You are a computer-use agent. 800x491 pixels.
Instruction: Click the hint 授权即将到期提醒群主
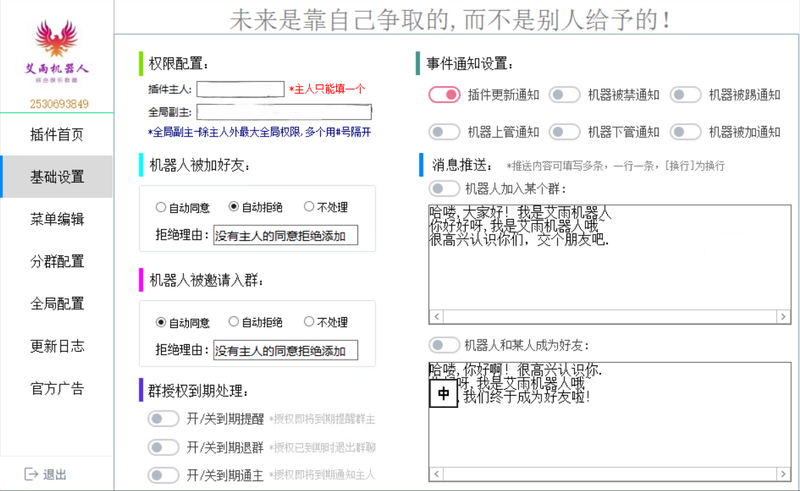pos(322,420)
